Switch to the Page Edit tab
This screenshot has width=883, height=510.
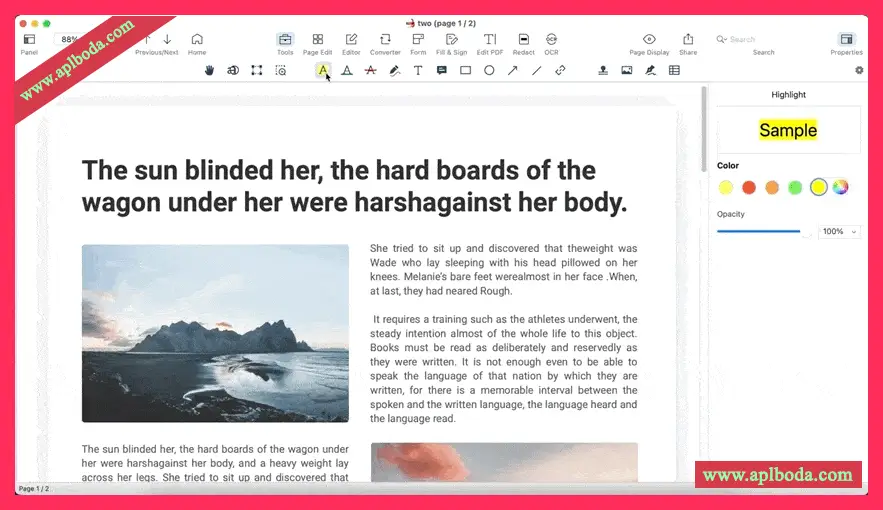coord(317,43)
